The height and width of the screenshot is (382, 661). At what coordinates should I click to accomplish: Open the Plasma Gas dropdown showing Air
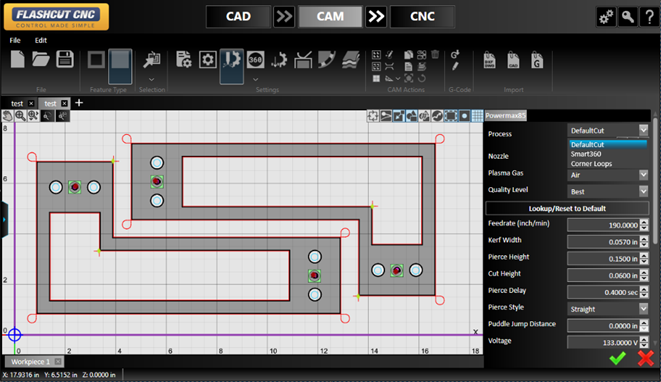pyautogui.click(x=608, y=175)
